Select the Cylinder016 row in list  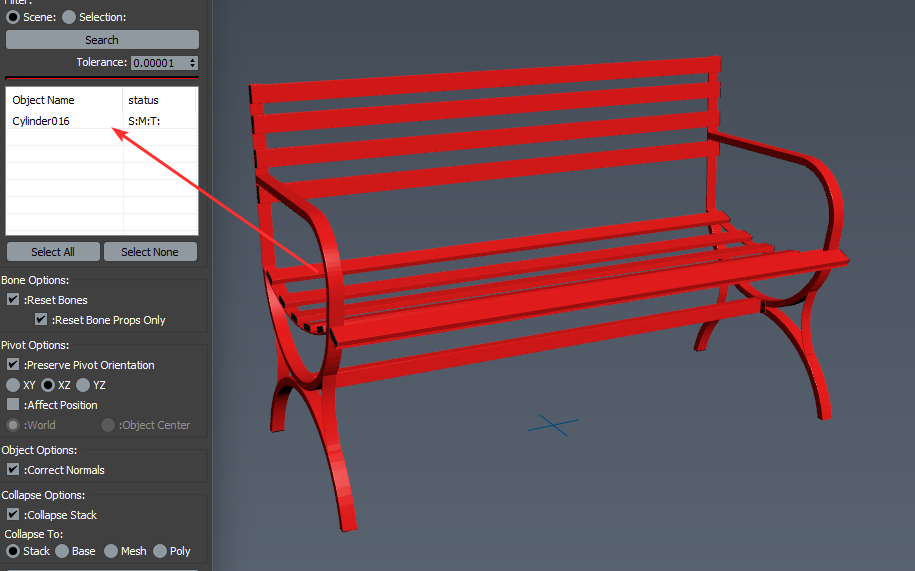click(x=102, y=121)
